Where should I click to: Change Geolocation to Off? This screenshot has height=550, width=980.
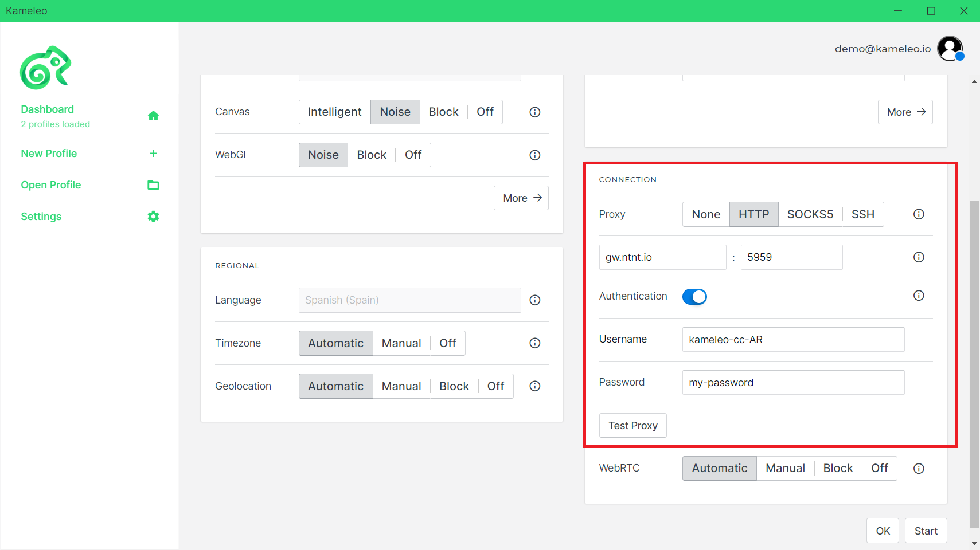[495, 386]
